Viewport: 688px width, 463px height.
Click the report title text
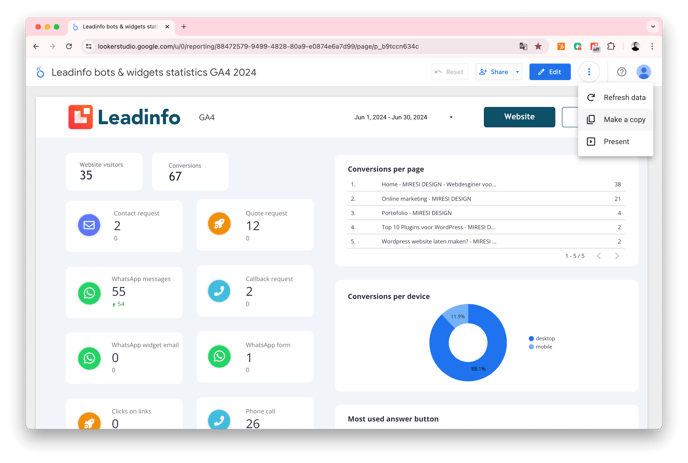(x=154, y=72)
